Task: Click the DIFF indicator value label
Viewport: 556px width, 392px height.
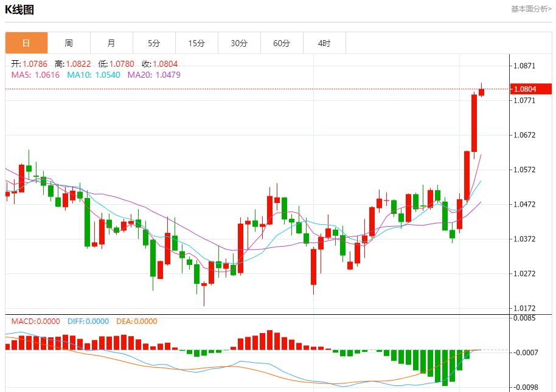Action: pos(88,321)
